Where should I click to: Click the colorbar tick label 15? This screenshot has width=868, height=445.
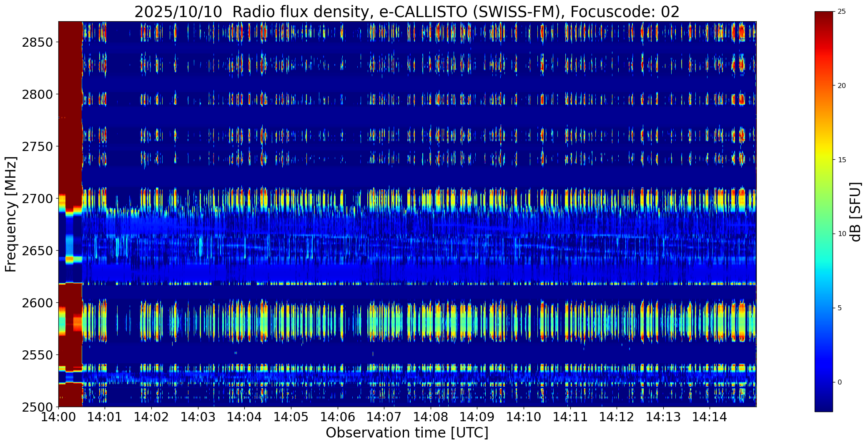842,160
